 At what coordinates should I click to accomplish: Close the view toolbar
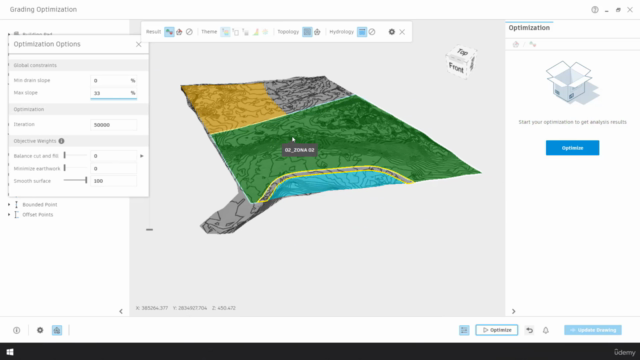point(402,32)
